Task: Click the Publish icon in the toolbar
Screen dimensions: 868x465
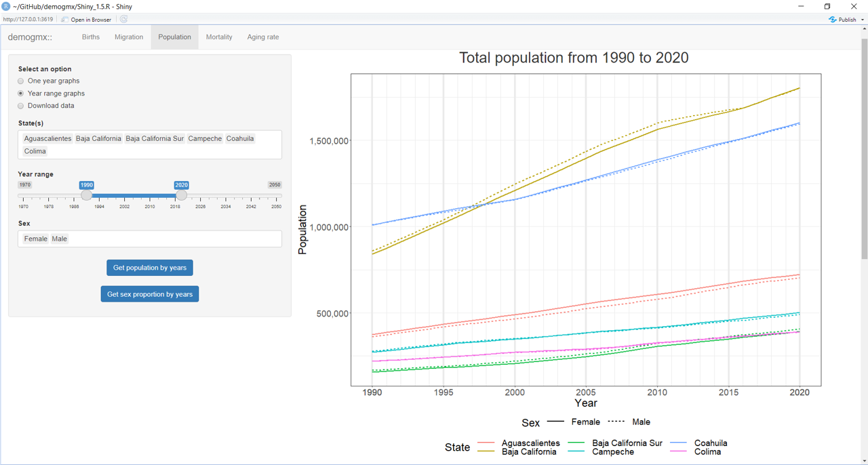Action: click(833, 20)
